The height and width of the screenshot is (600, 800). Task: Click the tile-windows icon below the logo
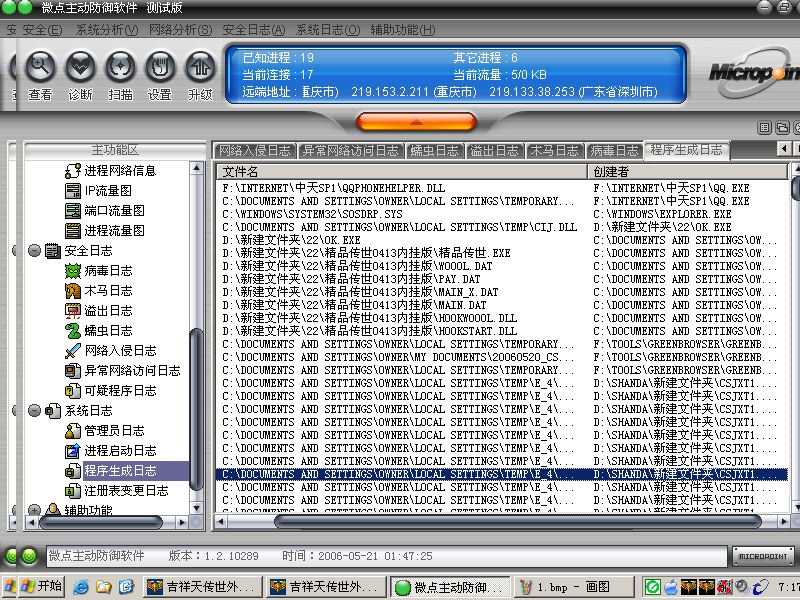(x=764, y=128)
